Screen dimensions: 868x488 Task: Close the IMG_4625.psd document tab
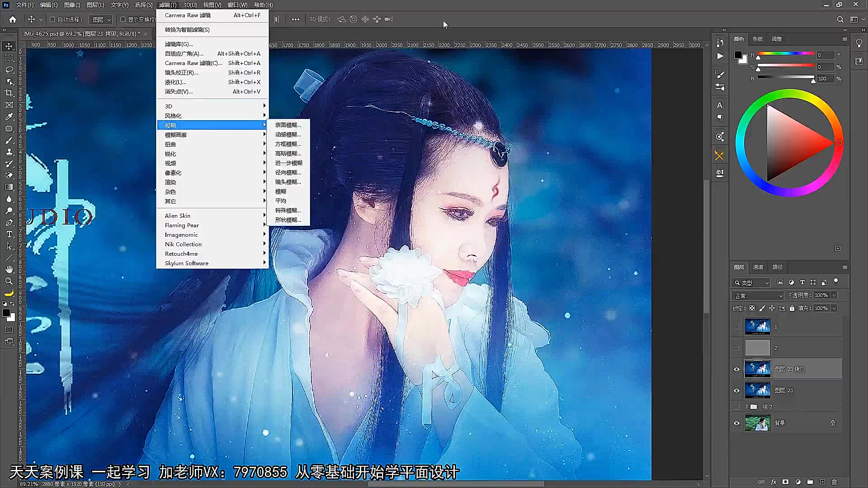click(146, 34)
